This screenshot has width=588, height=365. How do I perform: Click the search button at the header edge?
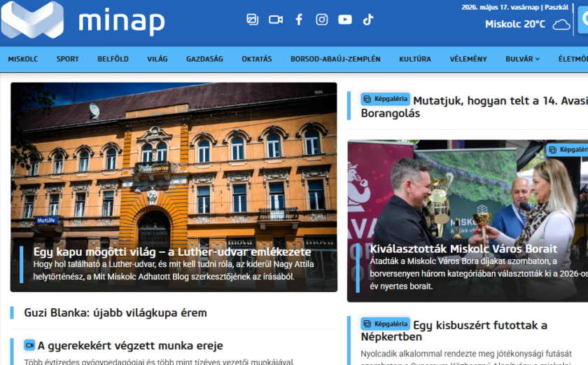[x=584, y=19]
